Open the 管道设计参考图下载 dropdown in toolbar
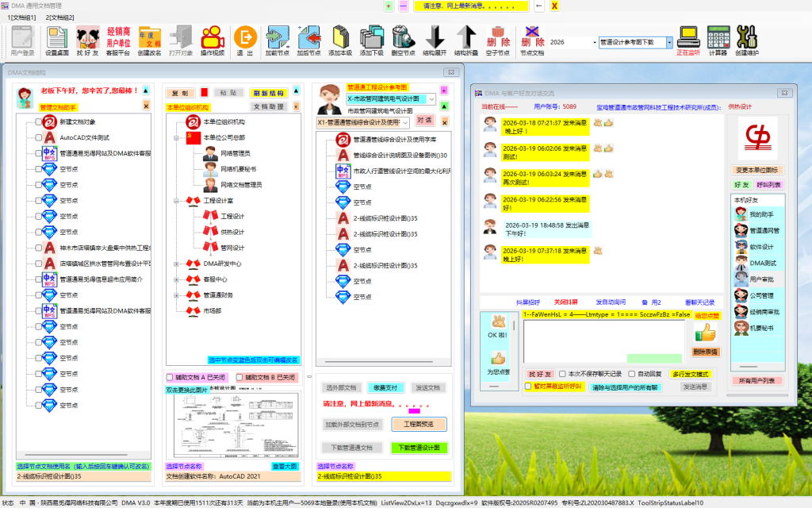This screenshot has height=508, width=812. coord(669,42)
